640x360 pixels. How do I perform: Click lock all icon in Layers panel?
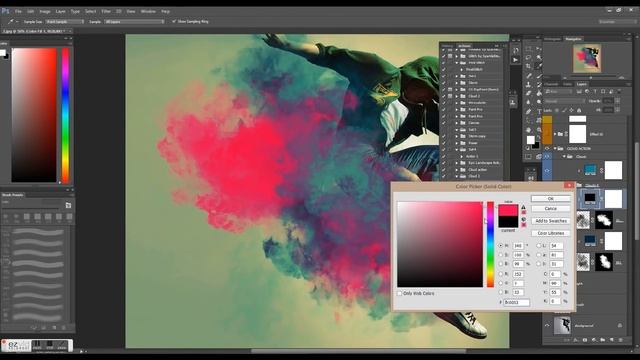[x=579, y=110]
